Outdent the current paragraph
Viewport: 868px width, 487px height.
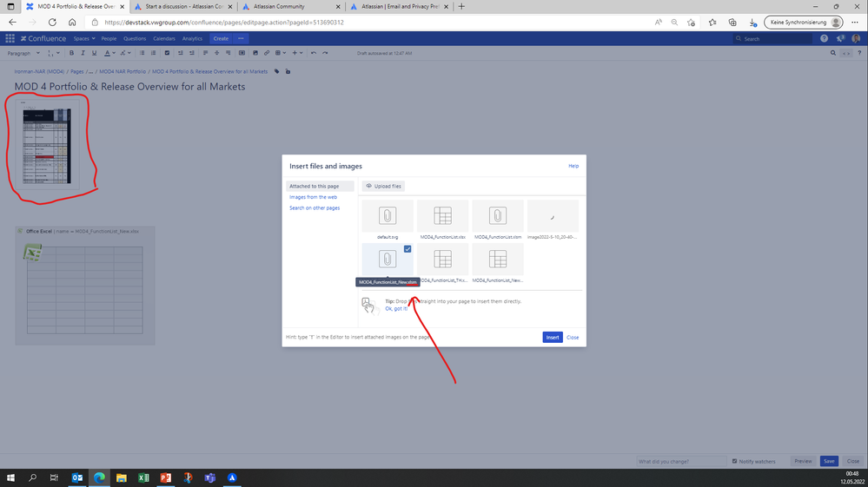[180, 53]
